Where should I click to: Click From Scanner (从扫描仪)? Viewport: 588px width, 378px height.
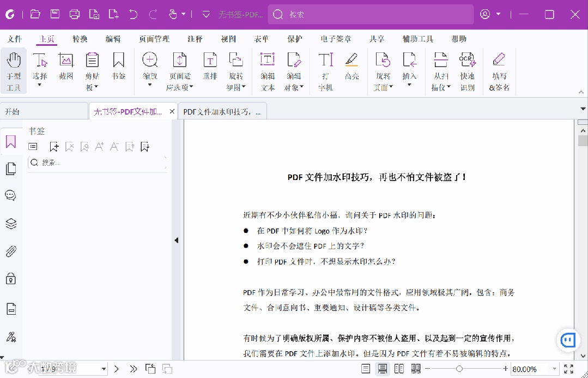441,71
